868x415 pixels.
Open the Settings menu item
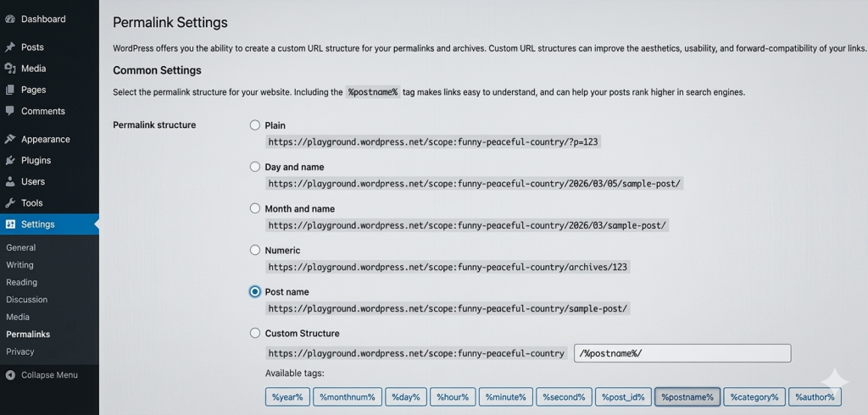49,224
